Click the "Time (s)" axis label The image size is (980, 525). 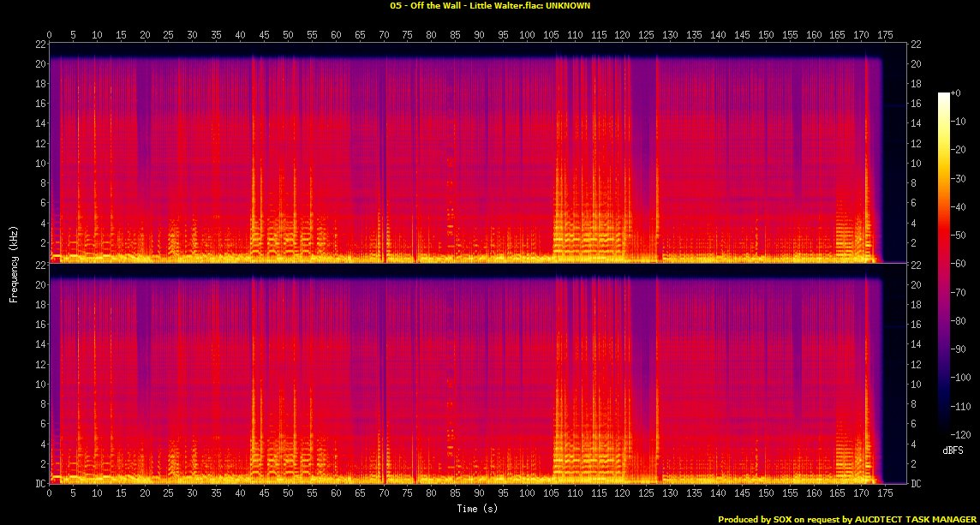coord(477,508)
